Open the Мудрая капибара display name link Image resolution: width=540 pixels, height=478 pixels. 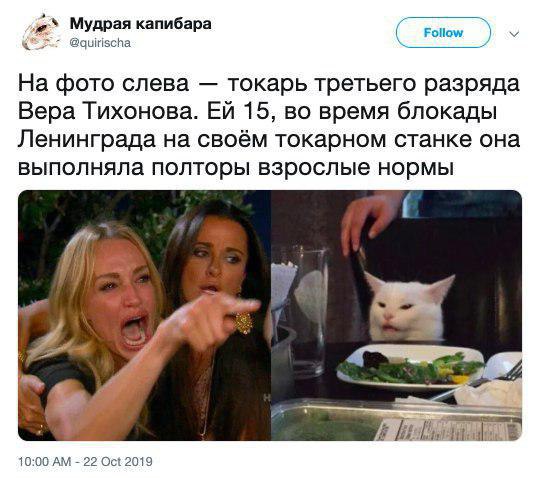tap(141, 23)
